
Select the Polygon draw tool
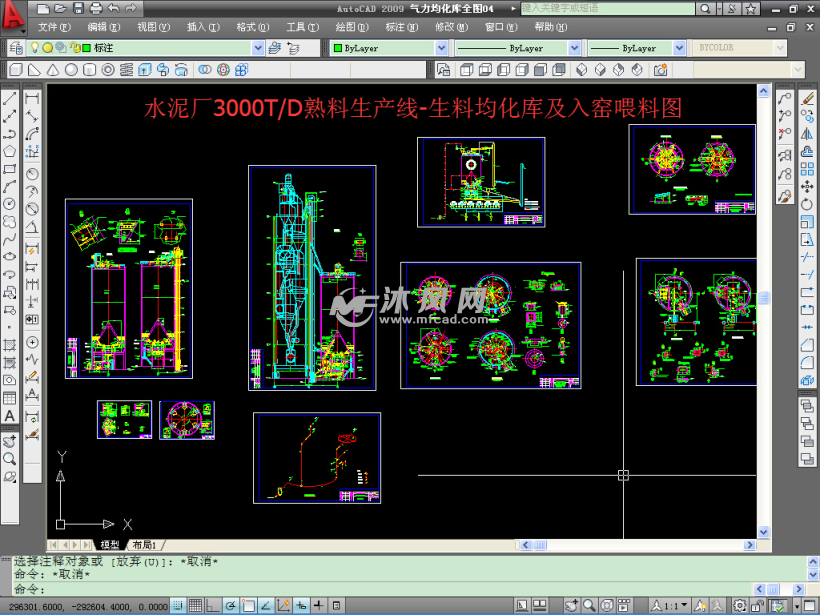[9, 151]
